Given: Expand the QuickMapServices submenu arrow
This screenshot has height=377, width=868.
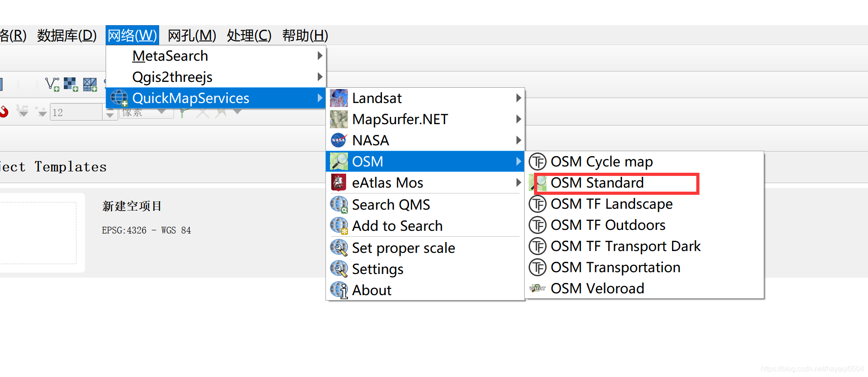Looking at the screenshot, I should tap(320, 98).
